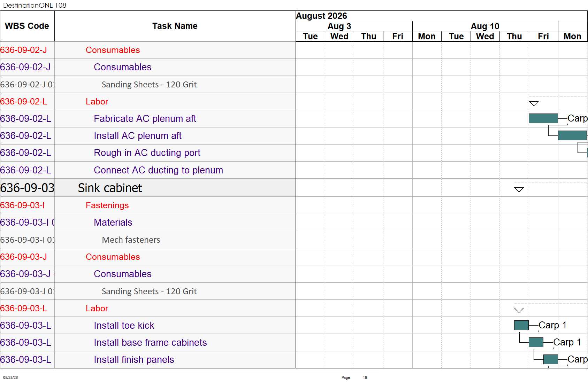Click the Install toe kick Gantt bar

coord(521,325)
